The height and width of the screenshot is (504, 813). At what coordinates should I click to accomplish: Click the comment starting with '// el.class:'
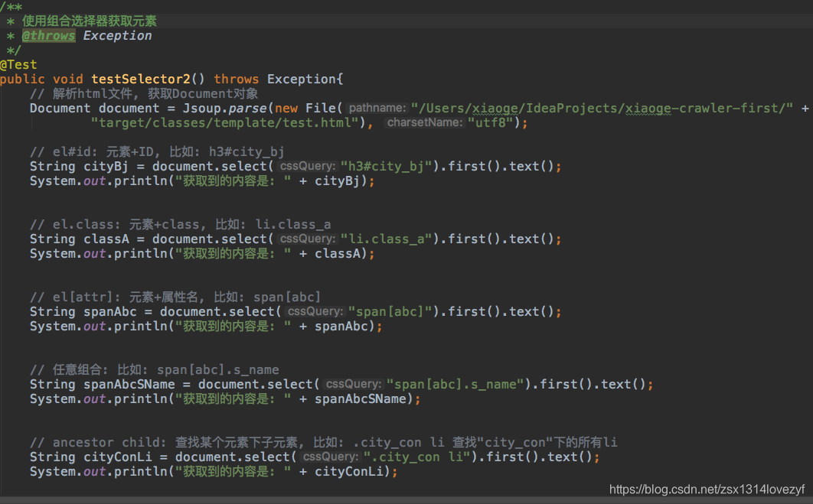(180, 224)
